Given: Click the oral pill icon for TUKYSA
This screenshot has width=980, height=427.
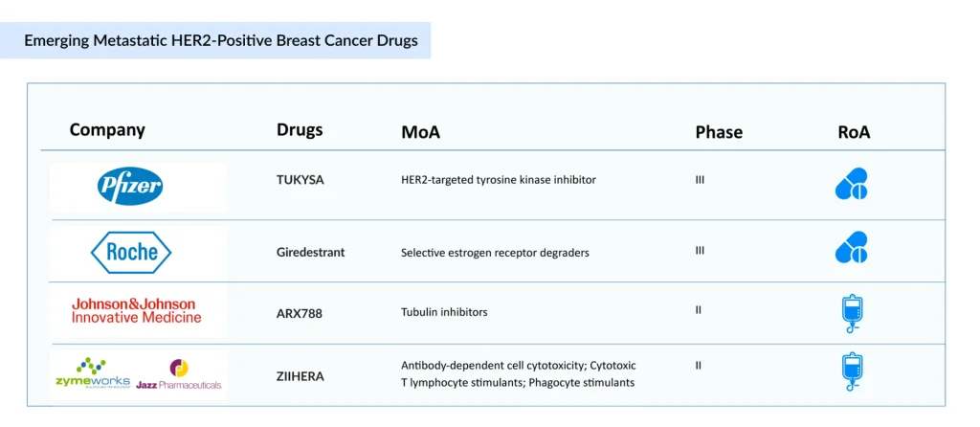Looking at the screenshot, I should (851, 184).
